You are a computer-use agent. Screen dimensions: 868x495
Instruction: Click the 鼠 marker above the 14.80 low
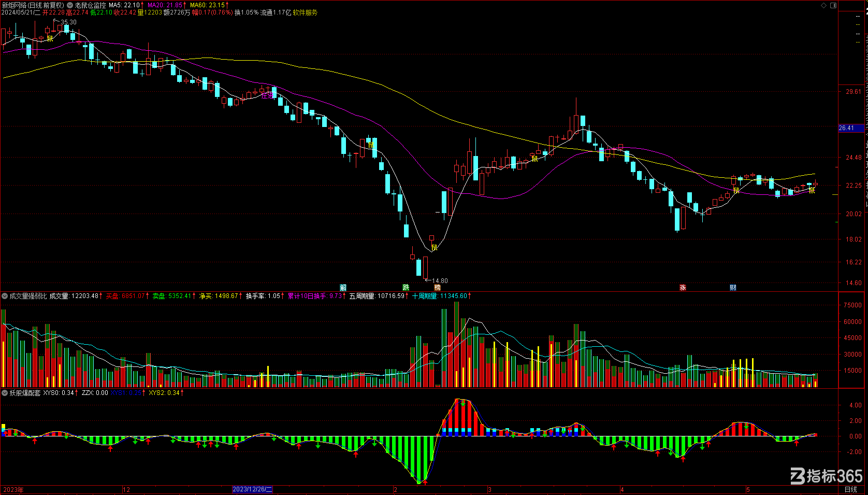coord(435,247)
